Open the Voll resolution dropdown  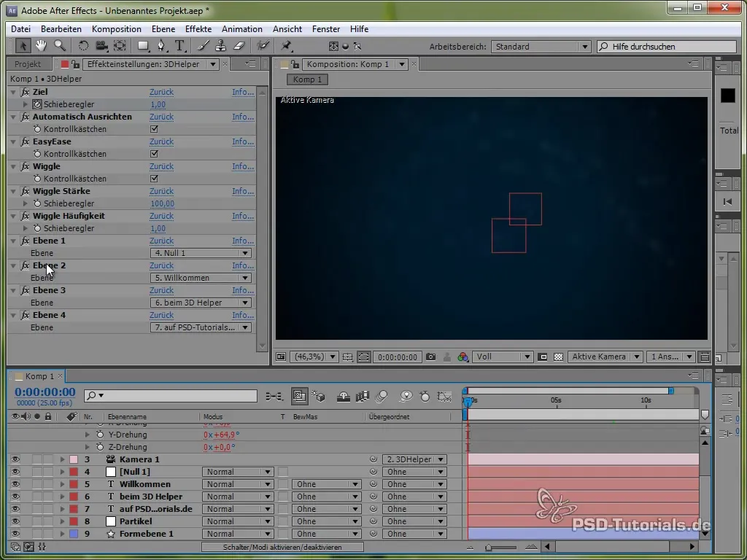click(x=502, y=357)
